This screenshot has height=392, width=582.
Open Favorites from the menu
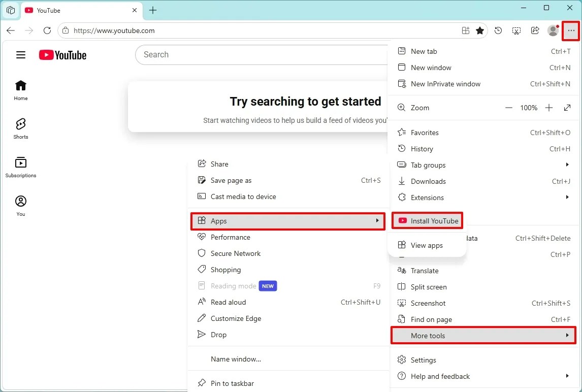click(x=484, y=133)
